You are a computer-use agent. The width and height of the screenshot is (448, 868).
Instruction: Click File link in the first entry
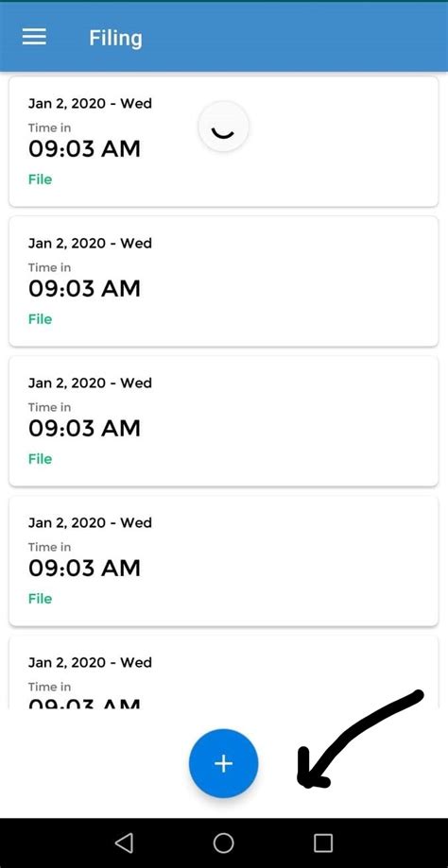(40, 179)
